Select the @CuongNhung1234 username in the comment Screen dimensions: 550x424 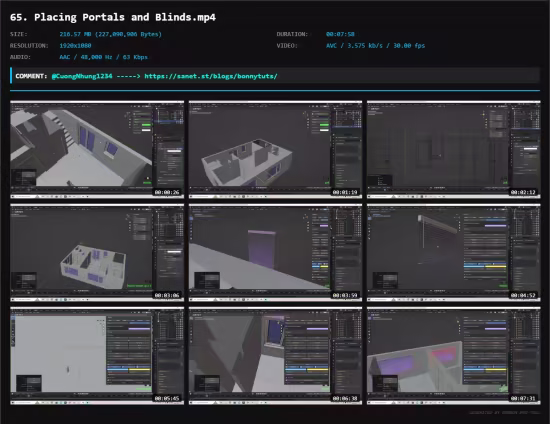pyautogui.click(x=82, y=76)
